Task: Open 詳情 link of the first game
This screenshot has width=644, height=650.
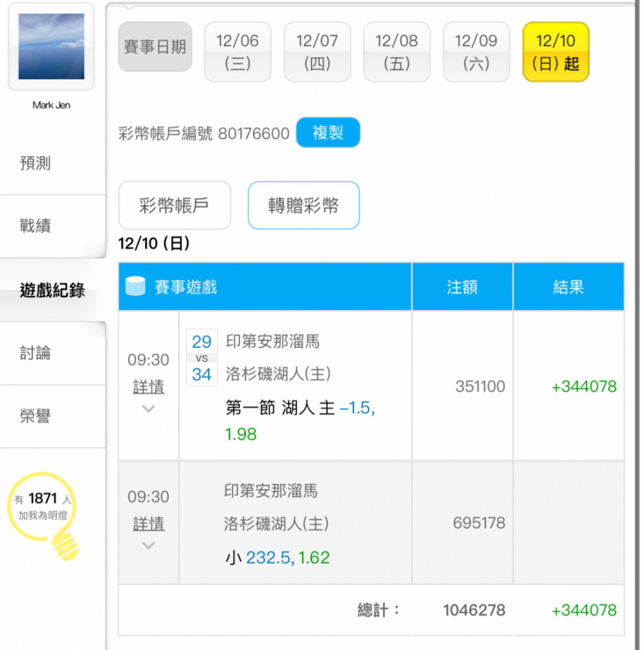Action: coord(149,387)
